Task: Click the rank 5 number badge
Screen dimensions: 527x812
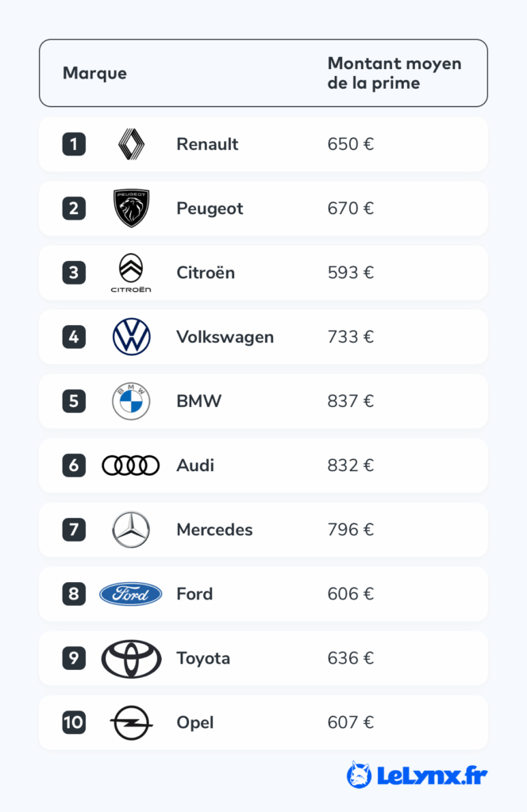Action: click(x=74, y=401)
